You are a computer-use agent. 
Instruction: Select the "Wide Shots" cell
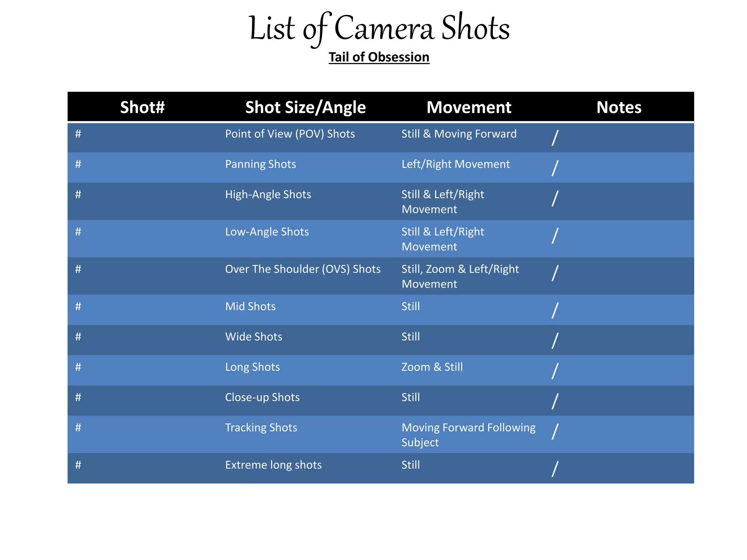(253, 337)
